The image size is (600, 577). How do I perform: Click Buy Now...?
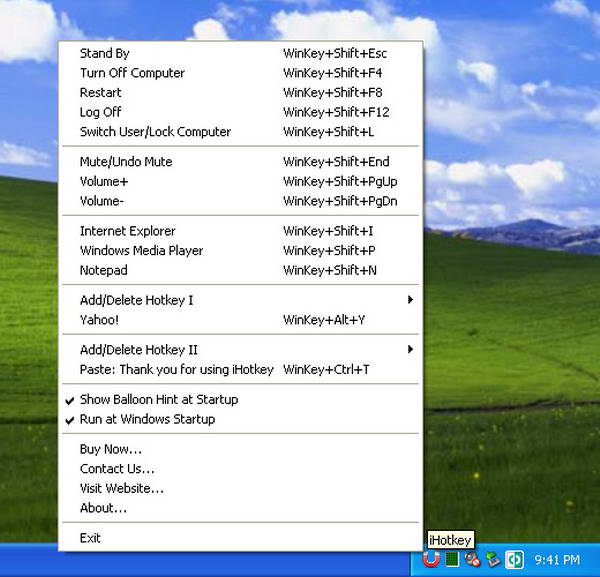[x=240, y=449]
